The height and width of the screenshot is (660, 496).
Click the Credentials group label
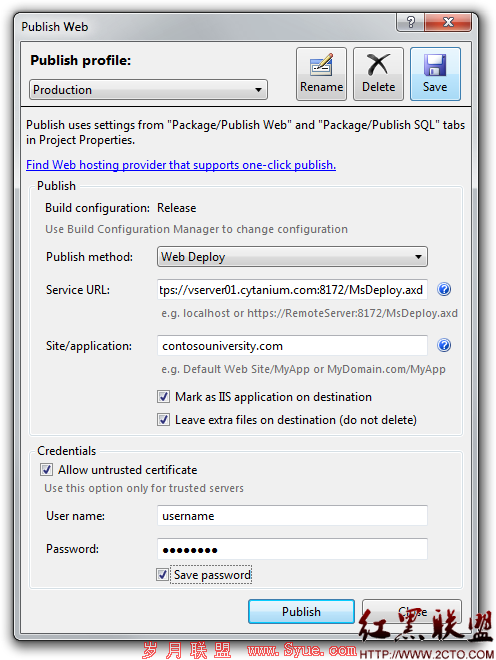tap(67, 451)
